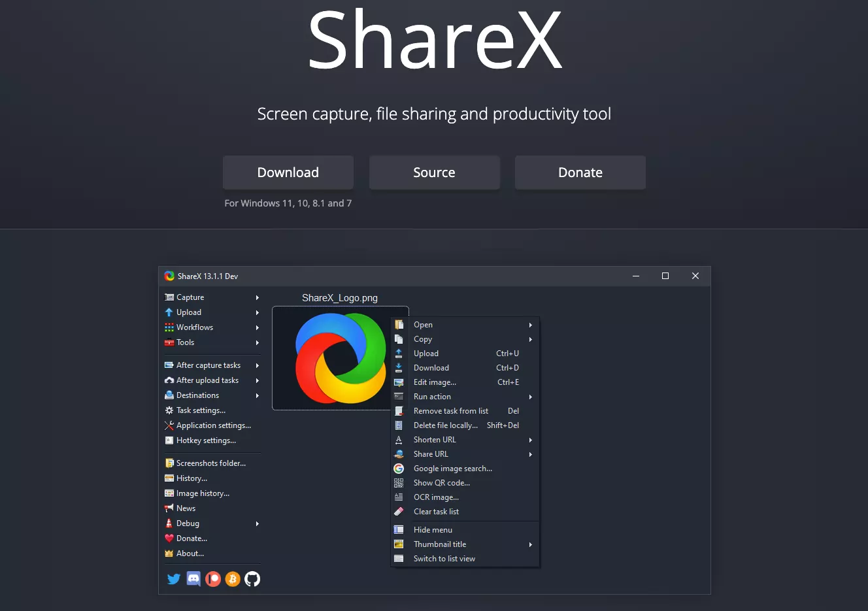Click the heart icon beside Donate...
The height and width of the screenshot is (611, 868).
pos(169,538)
